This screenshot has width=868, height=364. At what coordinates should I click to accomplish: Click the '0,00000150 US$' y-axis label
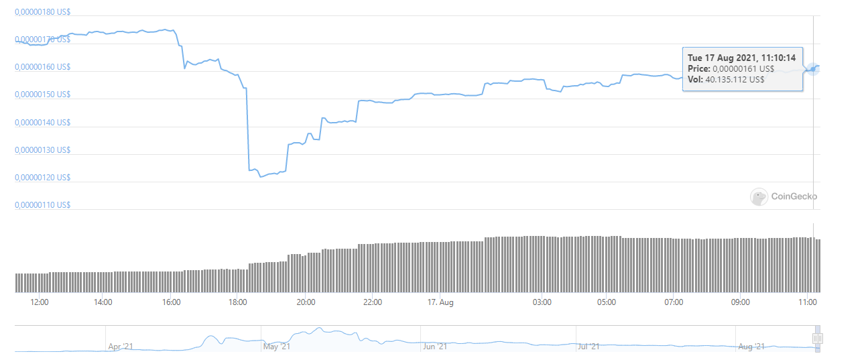click(43, 95)
